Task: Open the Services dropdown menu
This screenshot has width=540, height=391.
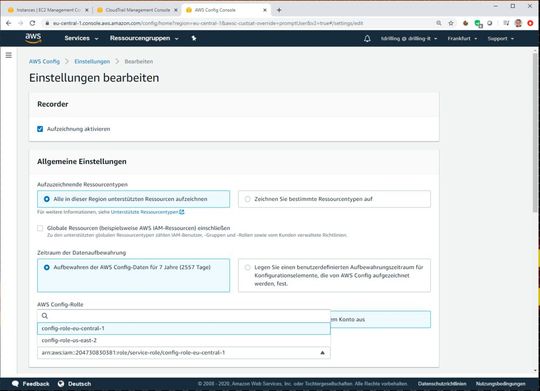Action: (x=81, y=38)
